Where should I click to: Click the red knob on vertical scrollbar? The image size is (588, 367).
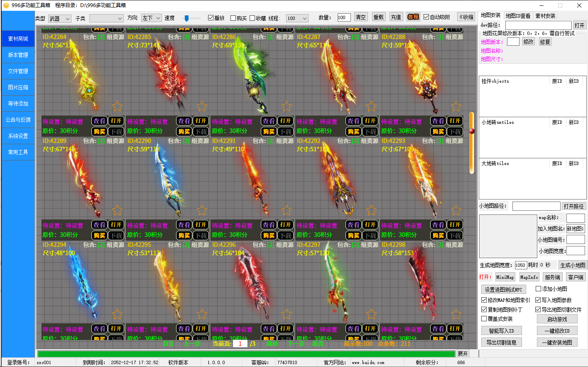[x=472, y=131]
